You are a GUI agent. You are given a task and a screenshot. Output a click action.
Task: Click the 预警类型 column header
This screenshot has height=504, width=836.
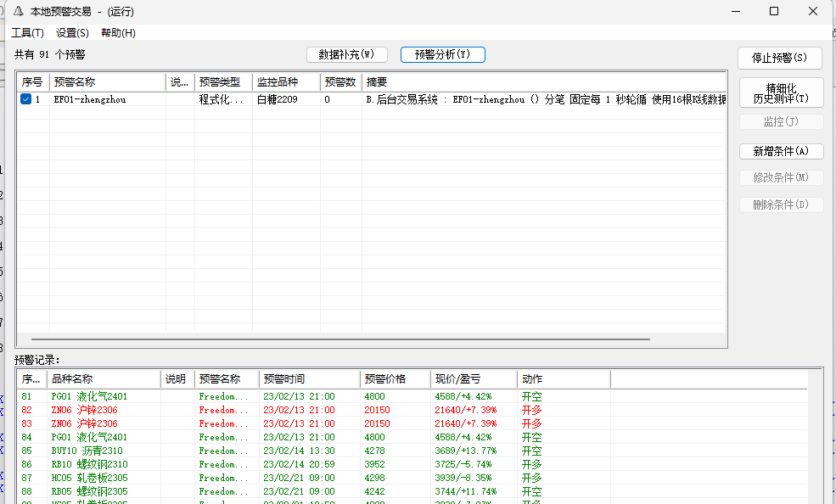pos(223,82)
